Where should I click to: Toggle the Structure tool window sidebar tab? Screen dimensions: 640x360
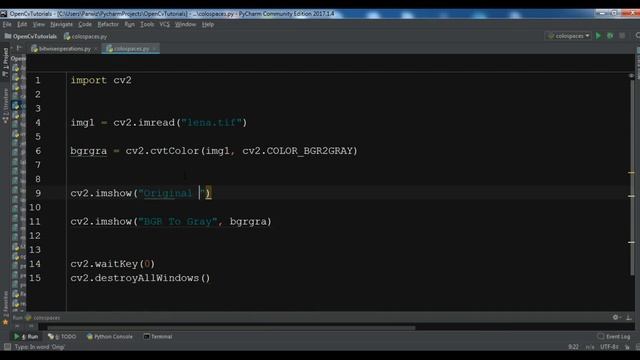click(x=5, y=106)
